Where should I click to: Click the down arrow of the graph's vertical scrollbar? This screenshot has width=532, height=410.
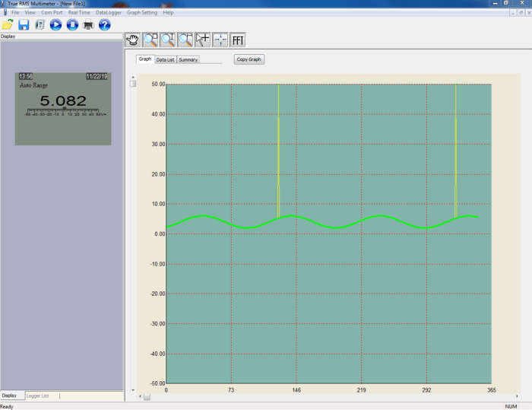[133, 390]
